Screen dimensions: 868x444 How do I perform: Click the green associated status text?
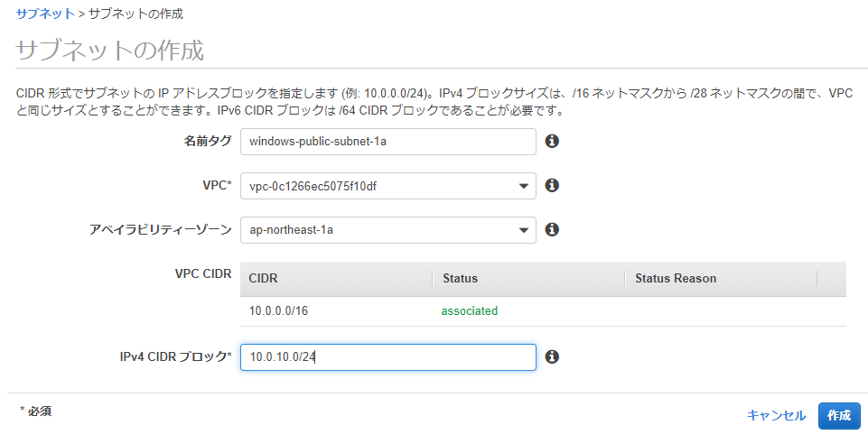coord(470,310)
